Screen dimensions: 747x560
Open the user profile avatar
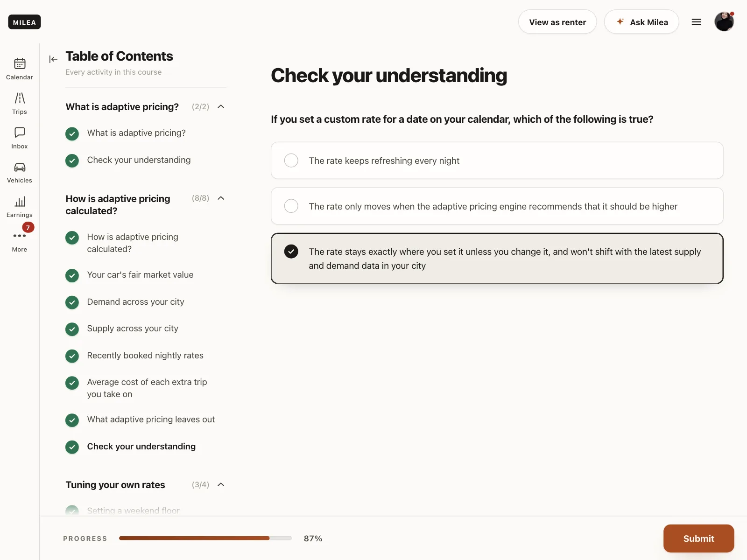coord(724,21)
